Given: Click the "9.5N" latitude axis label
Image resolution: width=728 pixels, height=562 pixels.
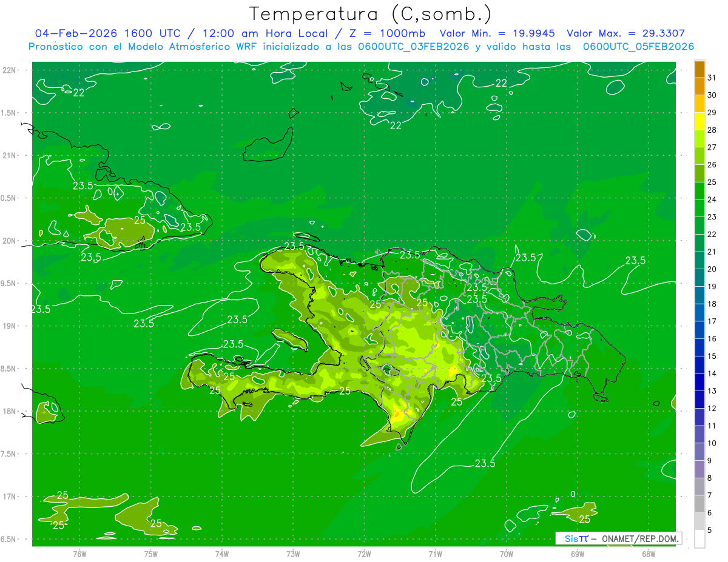Looking at the screenshot, I should point(9,284).
